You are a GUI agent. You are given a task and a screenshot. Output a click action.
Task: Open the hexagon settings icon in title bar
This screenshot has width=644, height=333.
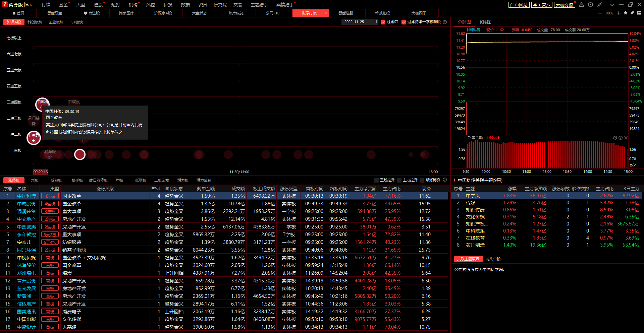tap(591, 5)
